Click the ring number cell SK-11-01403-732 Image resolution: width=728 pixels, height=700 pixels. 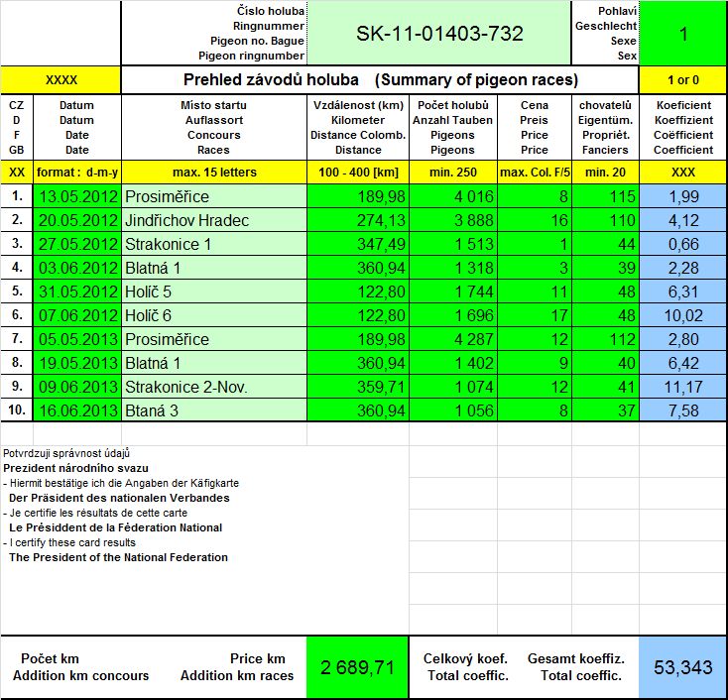click(439, 34)
